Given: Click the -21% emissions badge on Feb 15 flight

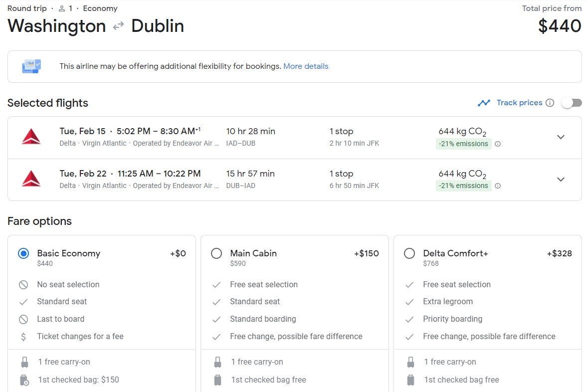Looking at the screenshot, I should [x=463, y=144].
